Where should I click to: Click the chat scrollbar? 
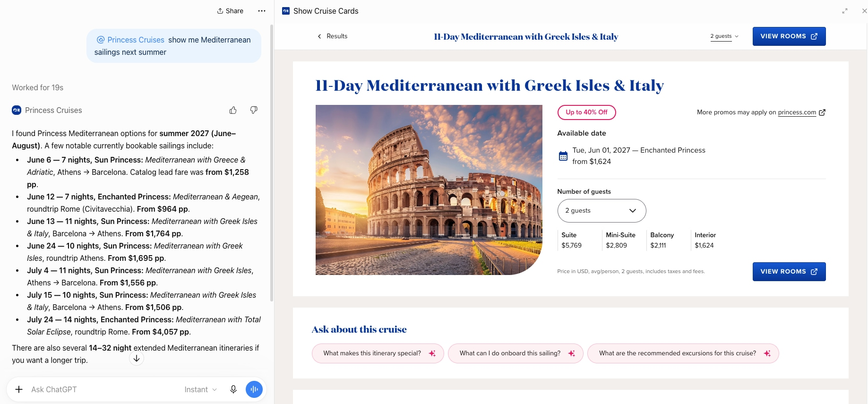click(x=272, y=163)
